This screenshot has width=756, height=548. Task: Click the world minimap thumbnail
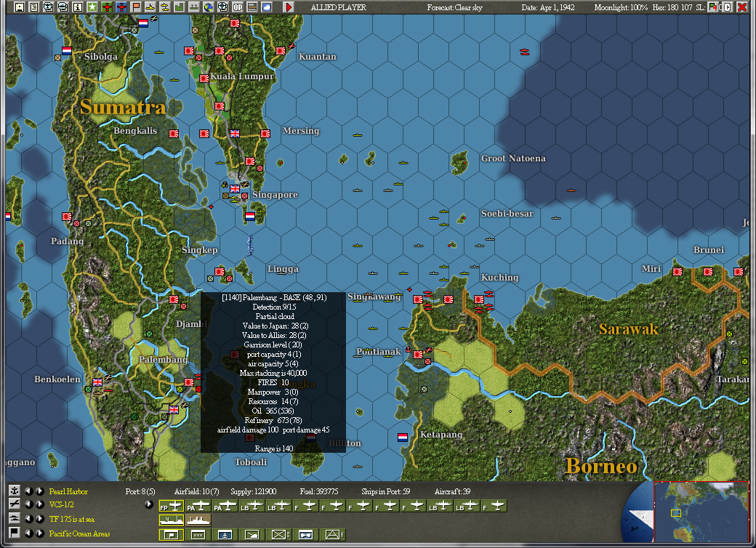coord(701,512)
